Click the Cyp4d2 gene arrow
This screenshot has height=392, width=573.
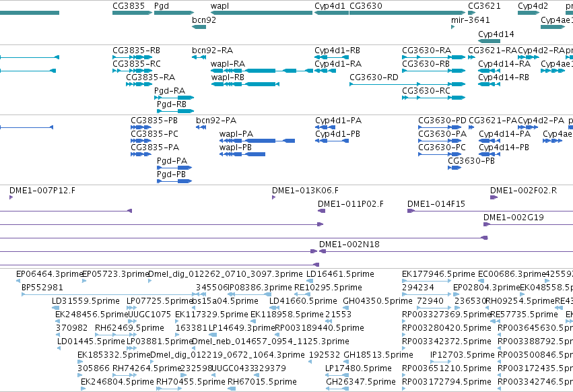[x=529, y=13]
